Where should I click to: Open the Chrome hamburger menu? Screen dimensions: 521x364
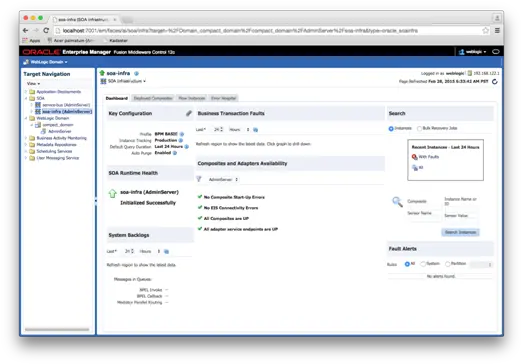[497, 30]
